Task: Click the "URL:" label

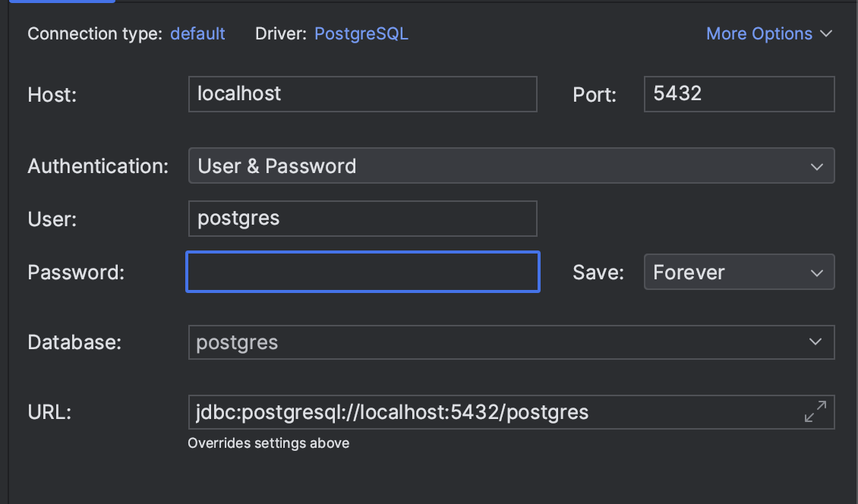Action: point(49,412)
